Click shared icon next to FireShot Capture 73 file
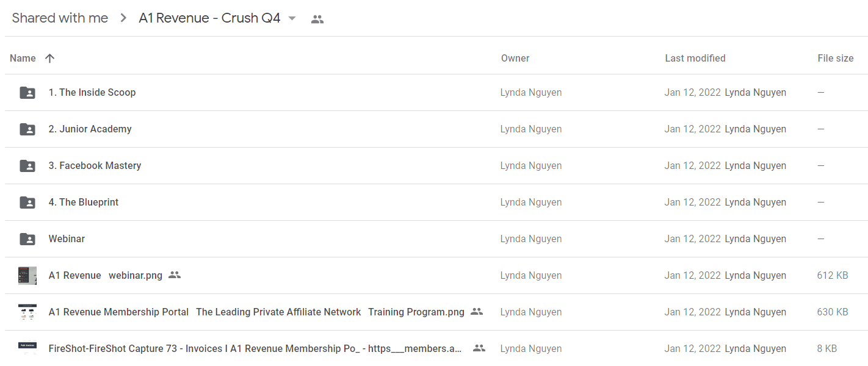 pos(479,348)
